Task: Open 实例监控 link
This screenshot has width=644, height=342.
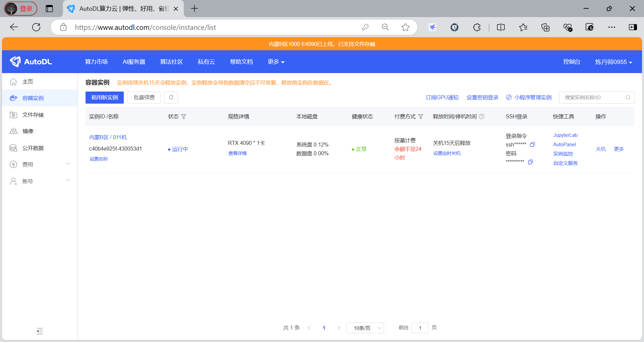Action: pos(563,154)
